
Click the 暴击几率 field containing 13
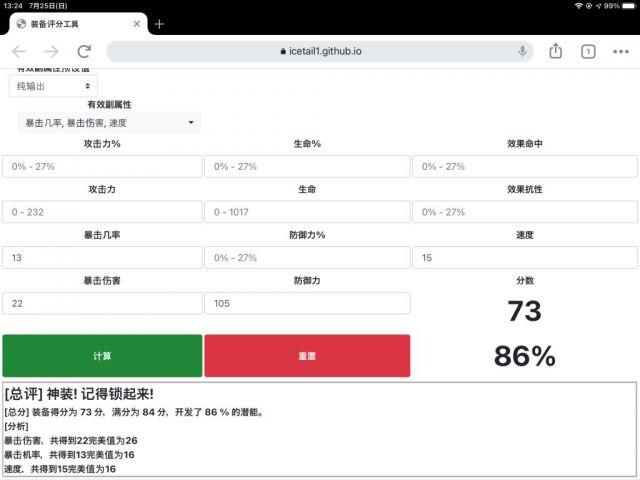(x=102, y=258)
